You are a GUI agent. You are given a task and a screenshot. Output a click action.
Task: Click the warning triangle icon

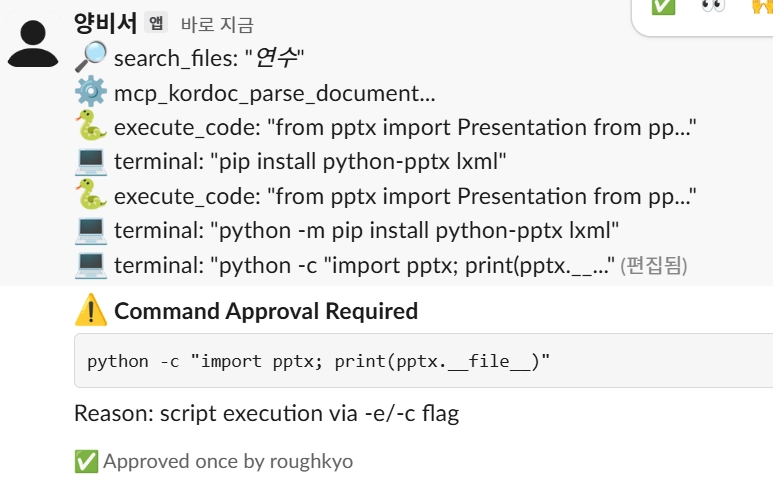tap(91, 310)
